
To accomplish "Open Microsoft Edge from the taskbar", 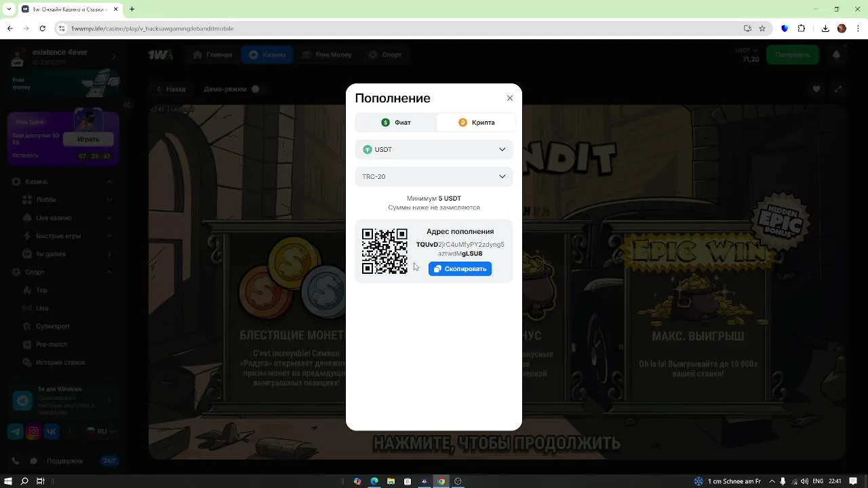I will [x=374, y=481].
